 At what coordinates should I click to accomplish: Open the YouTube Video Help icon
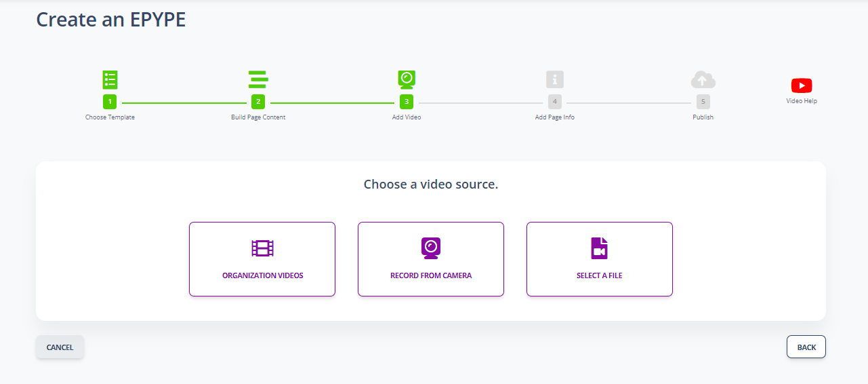pos(802,85)
